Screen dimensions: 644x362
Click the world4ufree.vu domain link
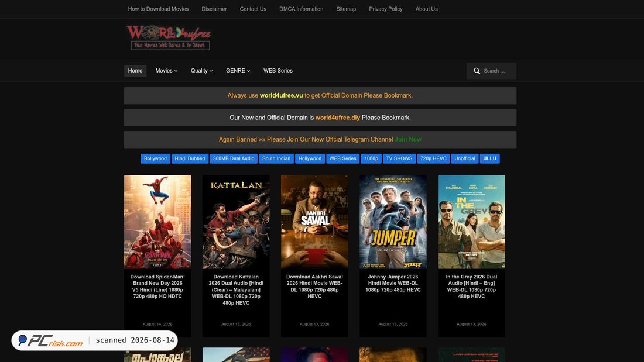click(x=282, y=96)
